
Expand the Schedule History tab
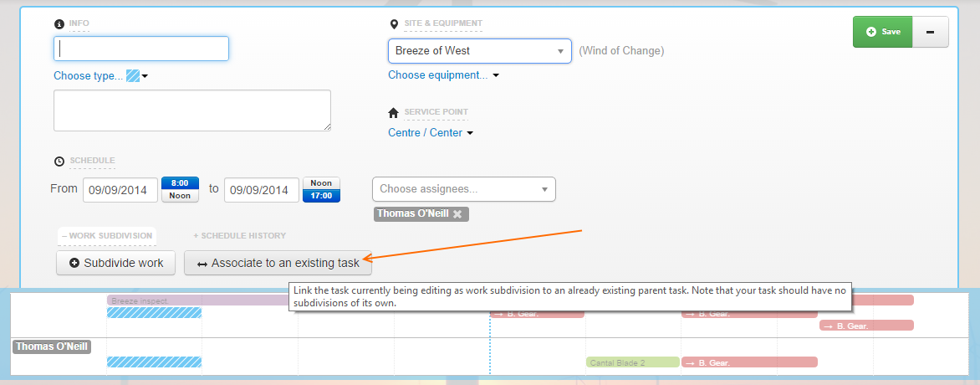(240, 236)
